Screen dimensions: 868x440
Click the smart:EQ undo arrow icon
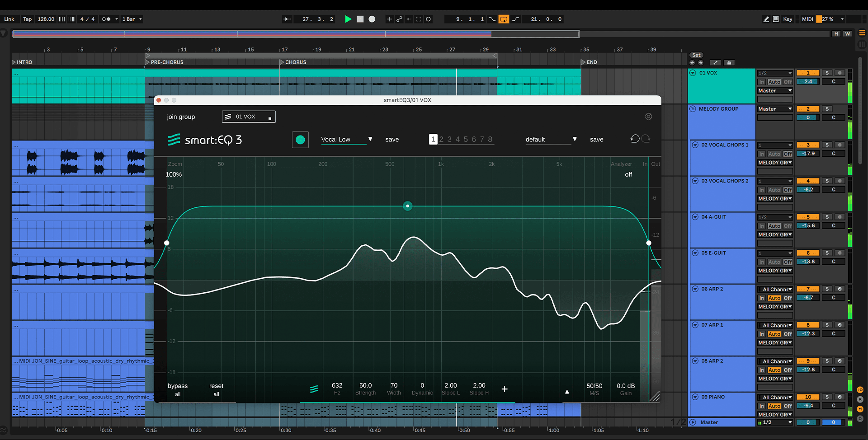(x=635, y=139)
